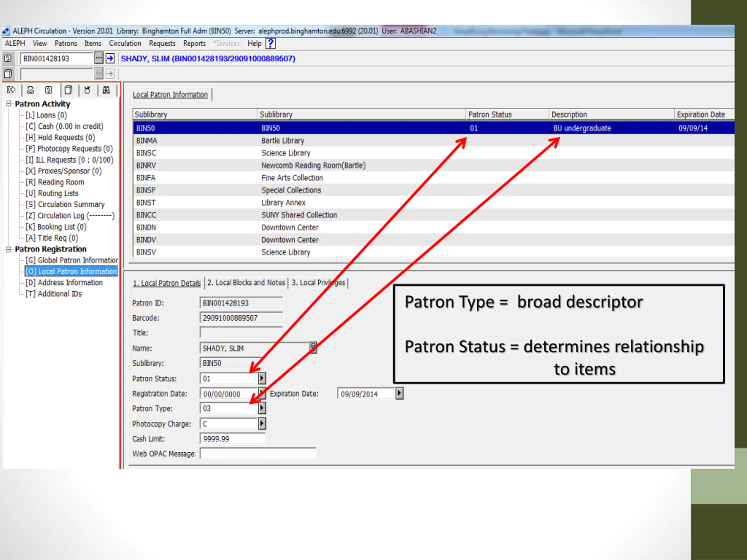Switch to Local Blocks and Notes tab
Viewport: 747px width, 560px height.
(x=246, y=283)
